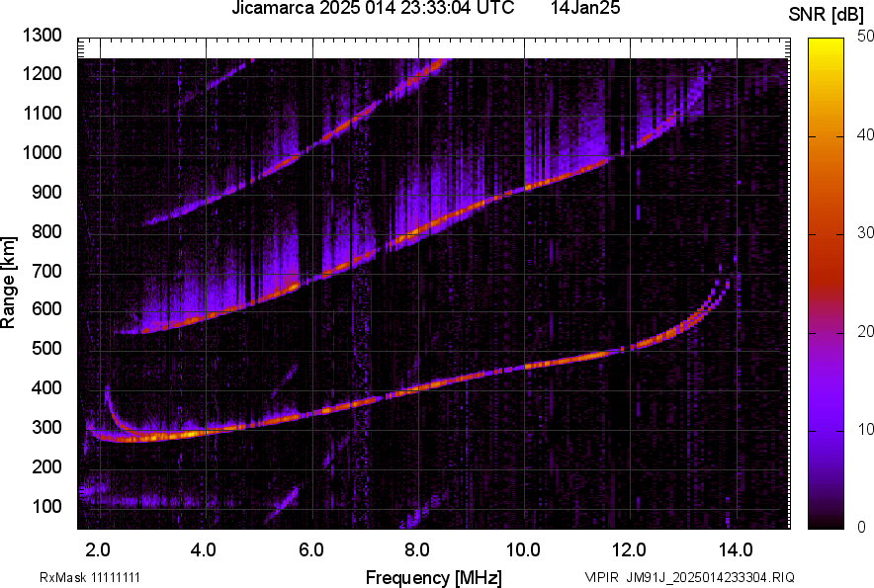The height and width of the screenshot is (588, 874).
Task: Click the range tick label '600'
Action: [x=46, y=308]
